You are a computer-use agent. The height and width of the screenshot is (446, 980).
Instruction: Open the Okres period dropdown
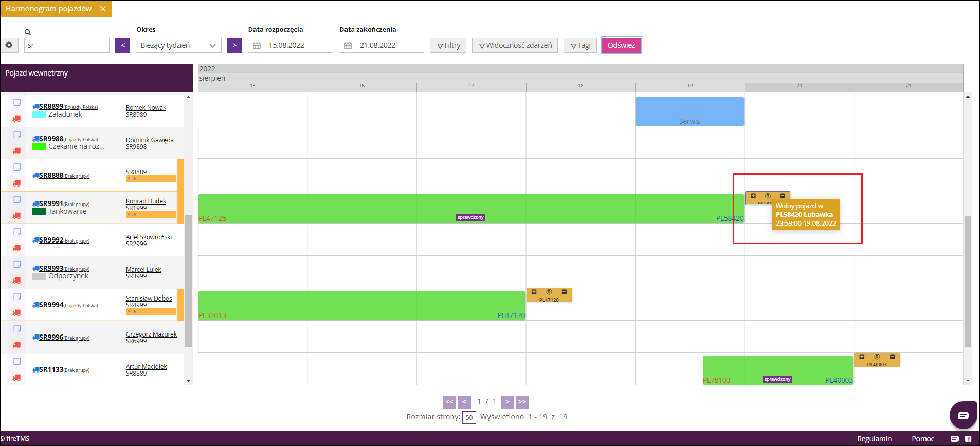point(178,45)
